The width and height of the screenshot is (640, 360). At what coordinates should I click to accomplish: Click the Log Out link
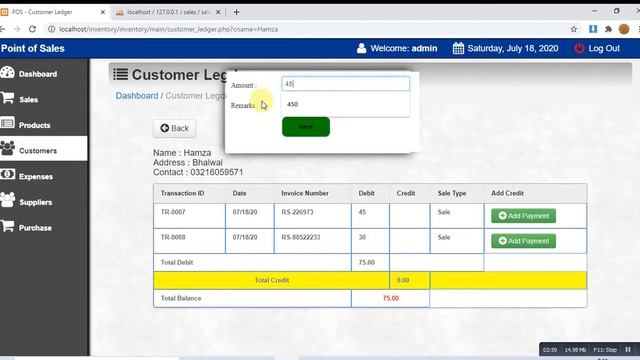[604, 48]
